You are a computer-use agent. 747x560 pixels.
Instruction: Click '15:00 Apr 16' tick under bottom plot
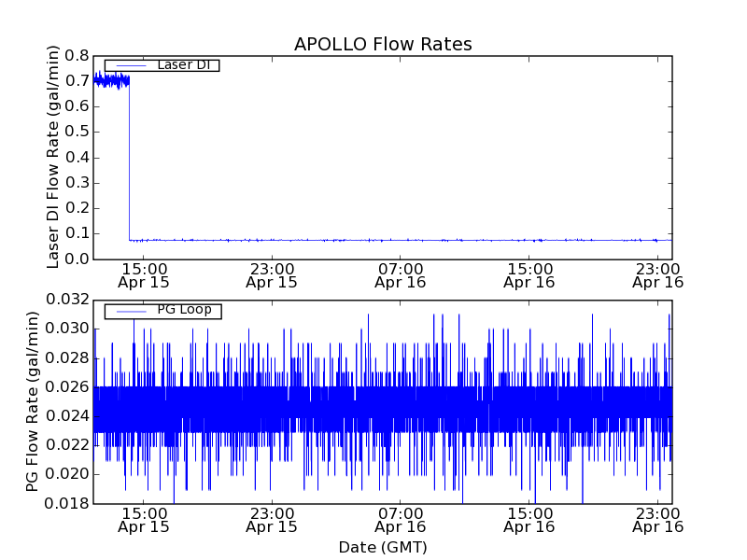point(529,520)
